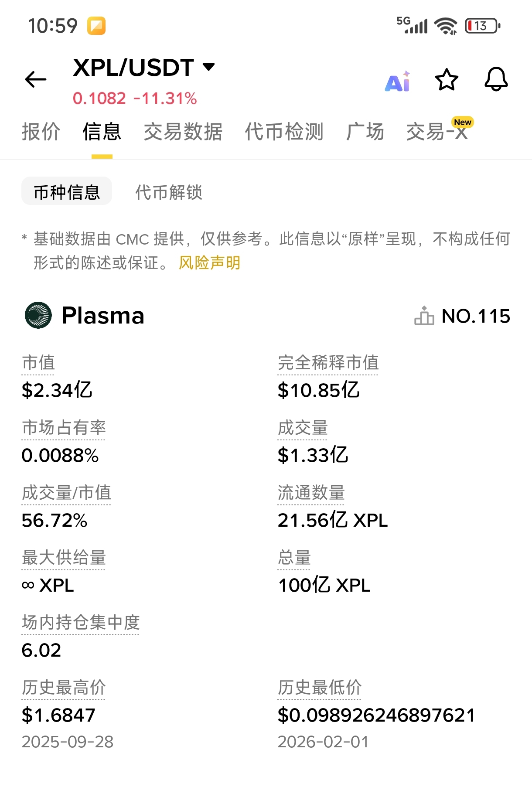
Task: Tap the price alert bell icon
Action: tap(496, 79)
